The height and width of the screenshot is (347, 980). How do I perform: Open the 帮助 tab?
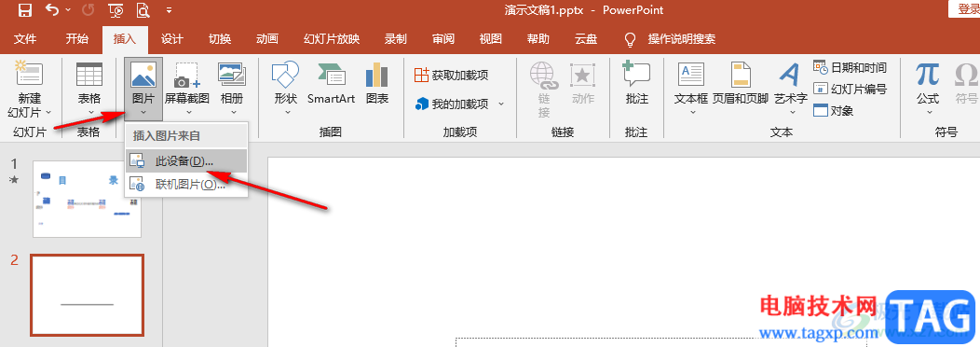coord(538,39)
